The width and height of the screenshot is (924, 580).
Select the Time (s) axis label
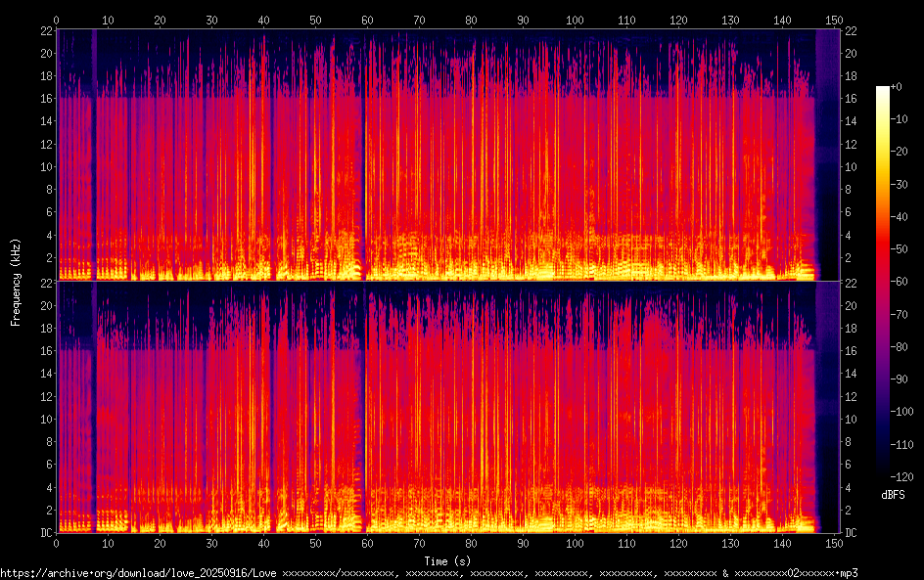447,561
